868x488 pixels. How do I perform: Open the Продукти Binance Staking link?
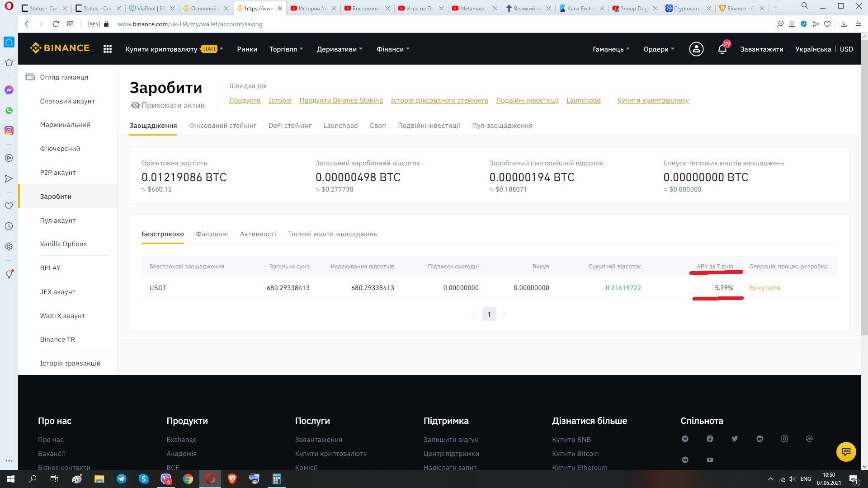click(x=341, y=100)
